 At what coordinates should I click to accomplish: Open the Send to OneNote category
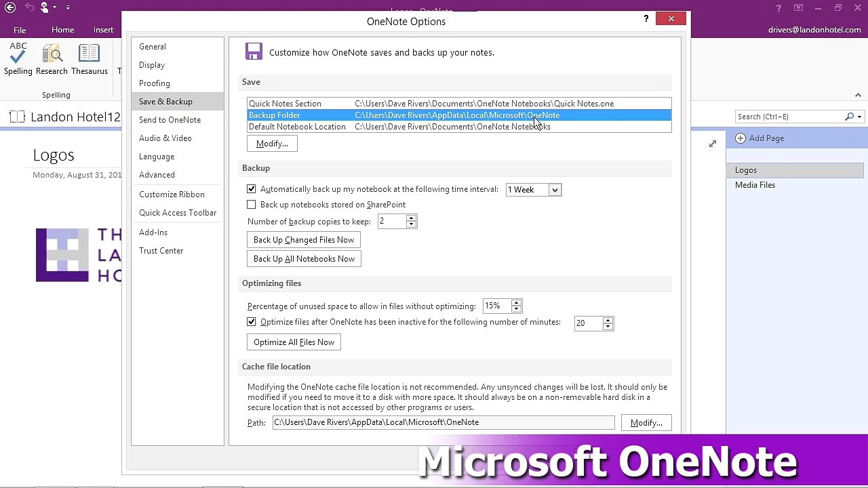[178, 120]
